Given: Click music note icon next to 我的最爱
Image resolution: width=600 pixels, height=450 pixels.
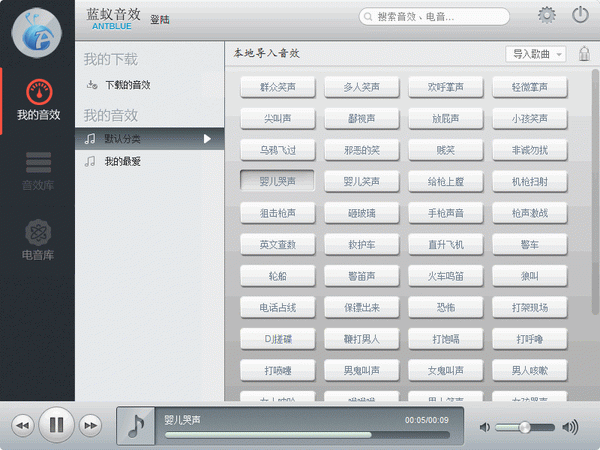Looking at the screenshot, I should click(90, 161).
